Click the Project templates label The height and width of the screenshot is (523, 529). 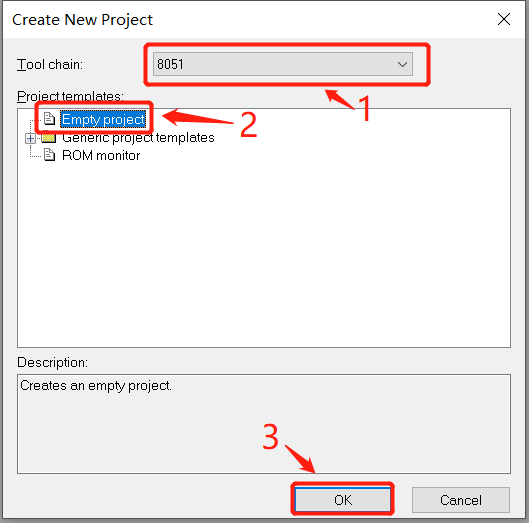tap(70, 96)
